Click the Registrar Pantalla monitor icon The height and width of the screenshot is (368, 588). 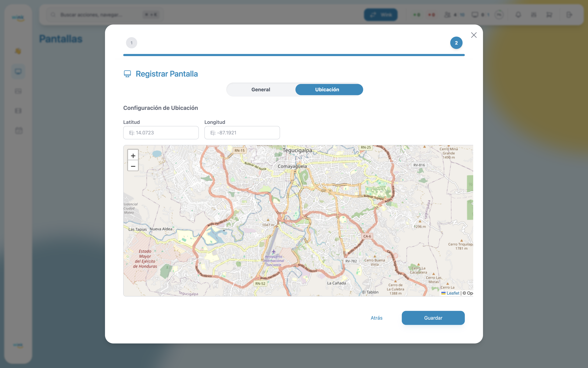127,74
